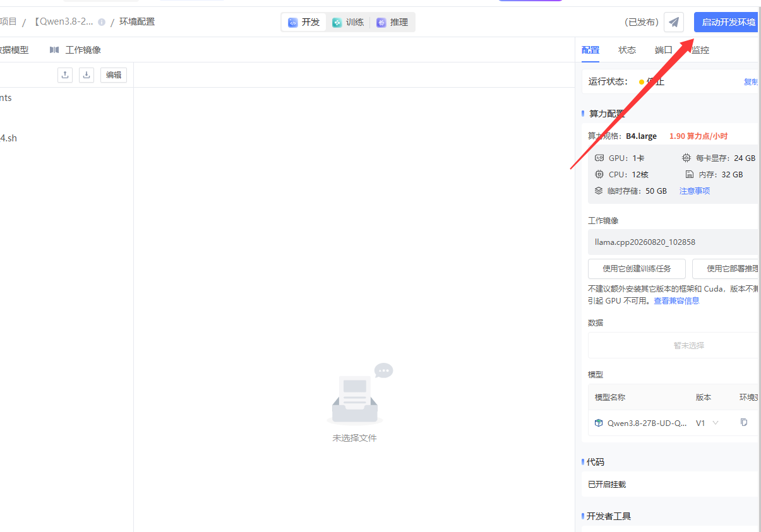The width and height of the screenshot is (761, 532).
Task: Switch to the 开发 mode tab
Action: click(304, 22)
